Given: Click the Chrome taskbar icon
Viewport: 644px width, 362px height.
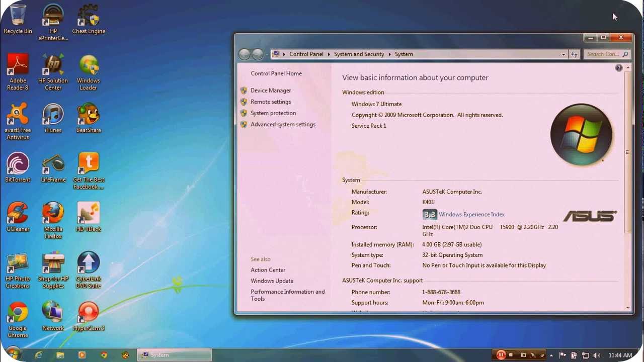Looking at the screenshot, I should click(x=104, y=355).
